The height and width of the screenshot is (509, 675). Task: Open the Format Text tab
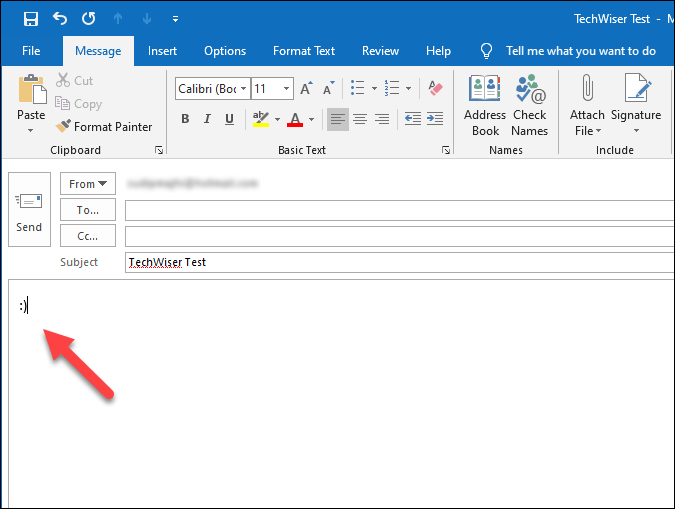304,51
